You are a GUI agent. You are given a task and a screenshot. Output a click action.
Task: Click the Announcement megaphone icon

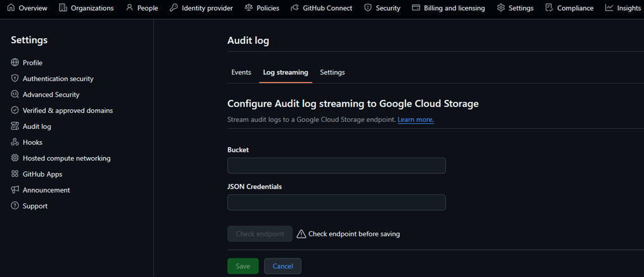15,190
